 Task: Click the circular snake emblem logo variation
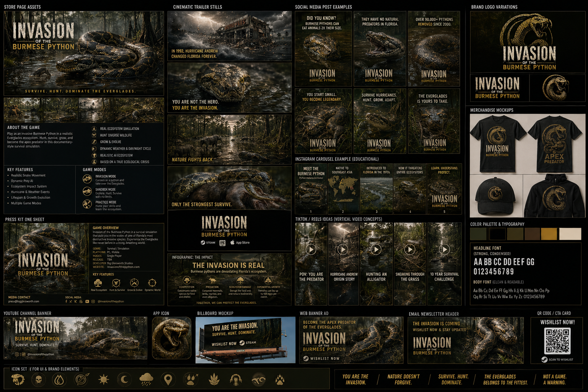tap(556, 88)
